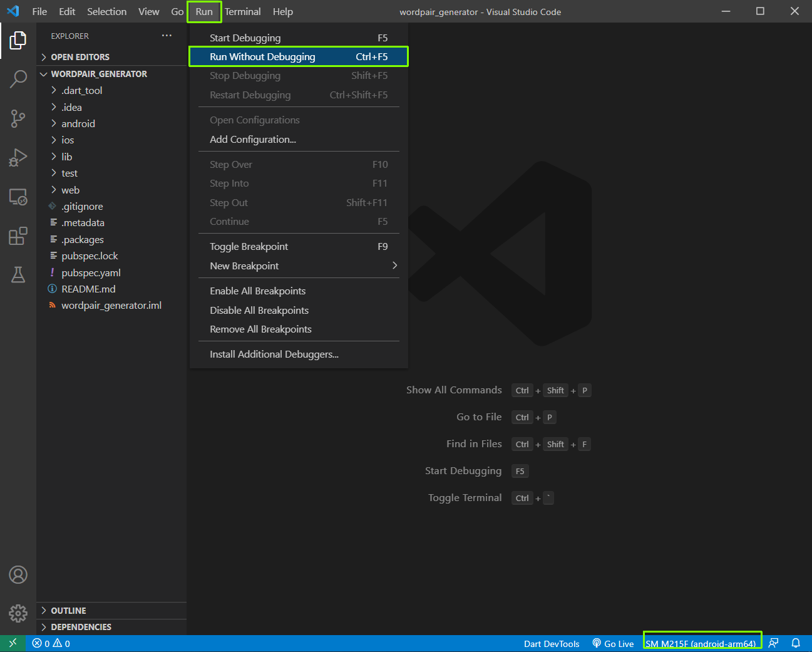Select Disable All Breakpoints
812x652 pixels.
pos(299,311)
